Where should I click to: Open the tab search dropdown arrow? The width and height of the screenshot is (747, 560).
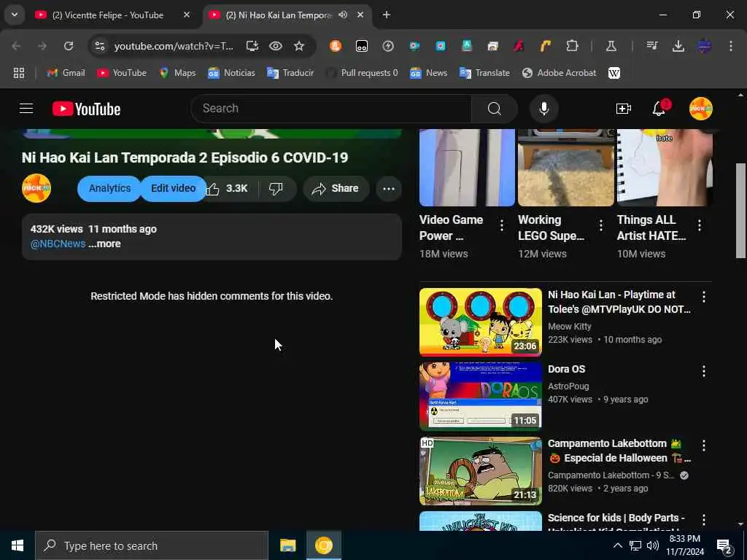tap(15, 15)
